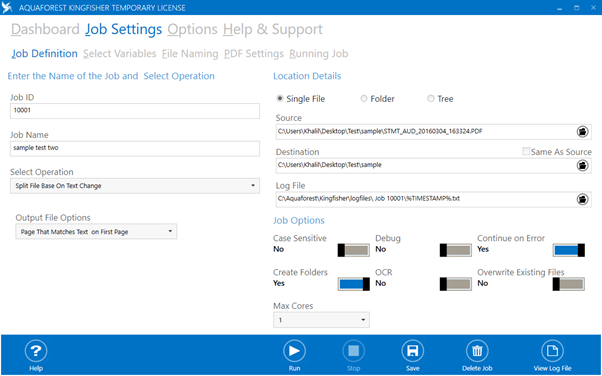Screen dimensions: 602x376
Task: Open the Output File Options dropdown
Action: [x=96, y=232]
